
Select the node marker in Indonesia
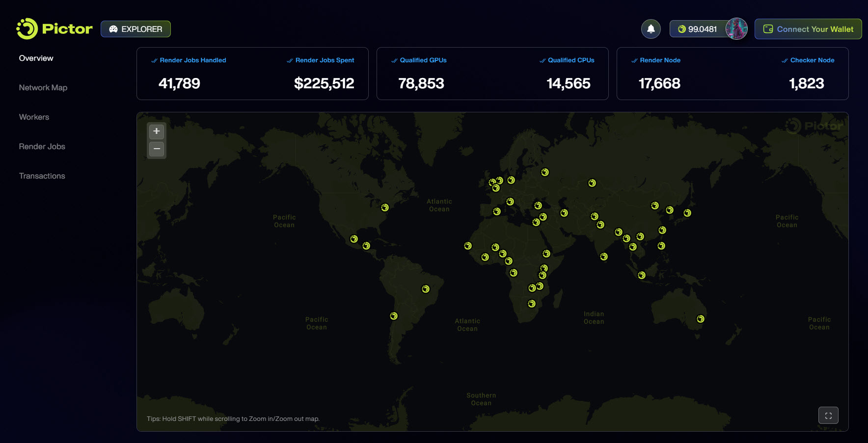click(642, 275)
